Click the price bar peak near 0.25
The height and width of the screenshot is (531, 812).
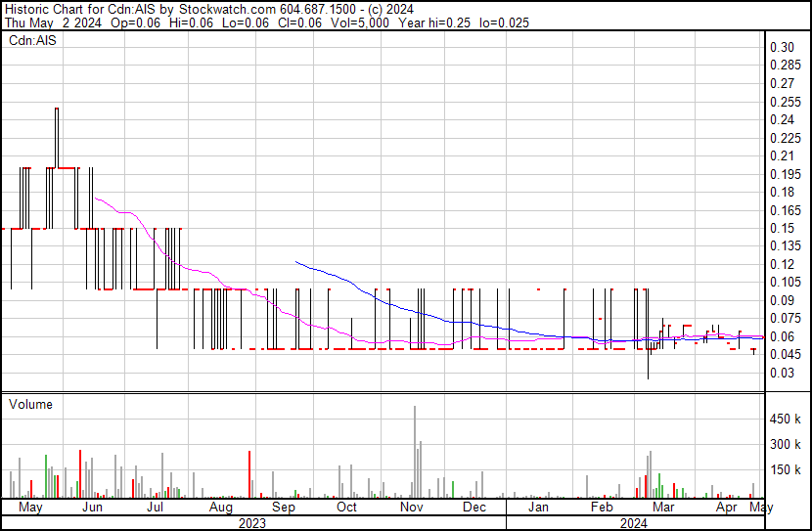click(x=57, y=111)
